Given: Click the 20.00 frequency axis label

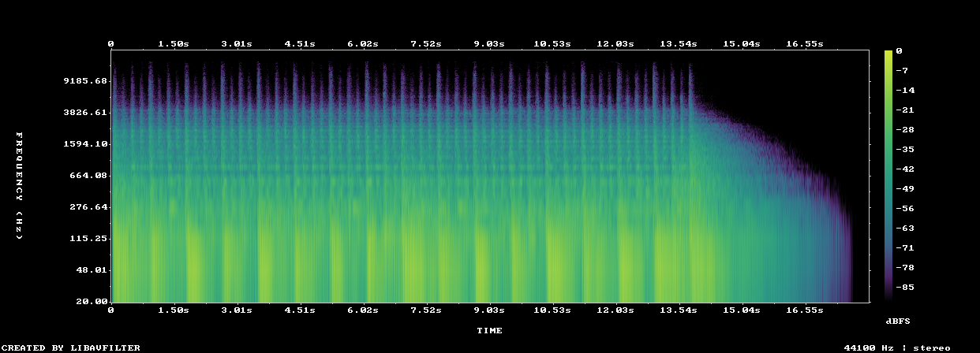Looking at the screenshot, I should click(92, 302).
